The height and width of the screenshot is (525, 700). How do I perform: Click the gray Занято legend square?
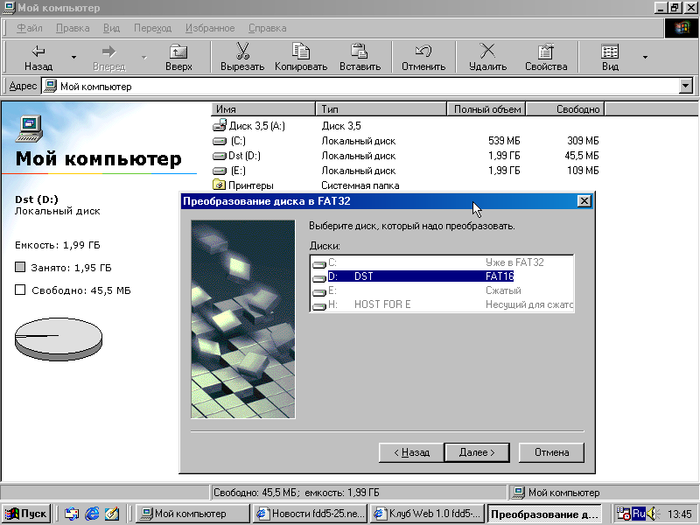point(21,268)
